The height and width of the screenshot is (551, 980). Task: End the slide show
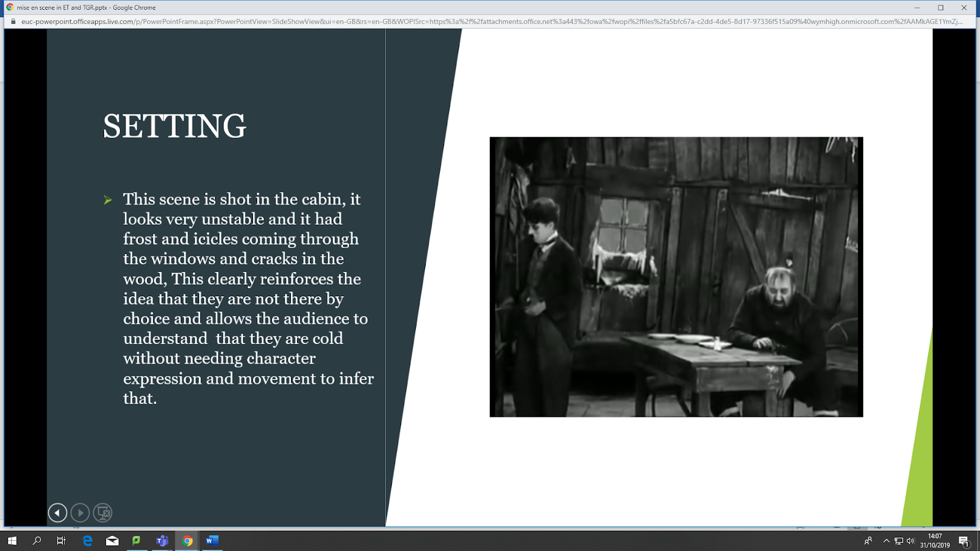103,512
